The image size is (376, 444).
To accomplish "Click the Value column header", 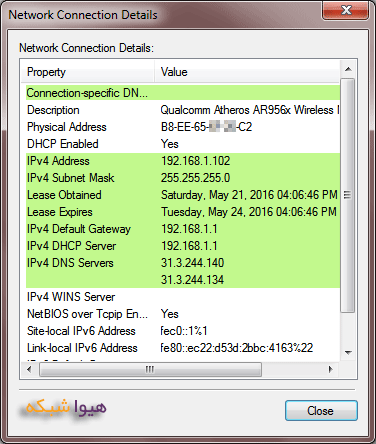I will click(x=247, y=72).
